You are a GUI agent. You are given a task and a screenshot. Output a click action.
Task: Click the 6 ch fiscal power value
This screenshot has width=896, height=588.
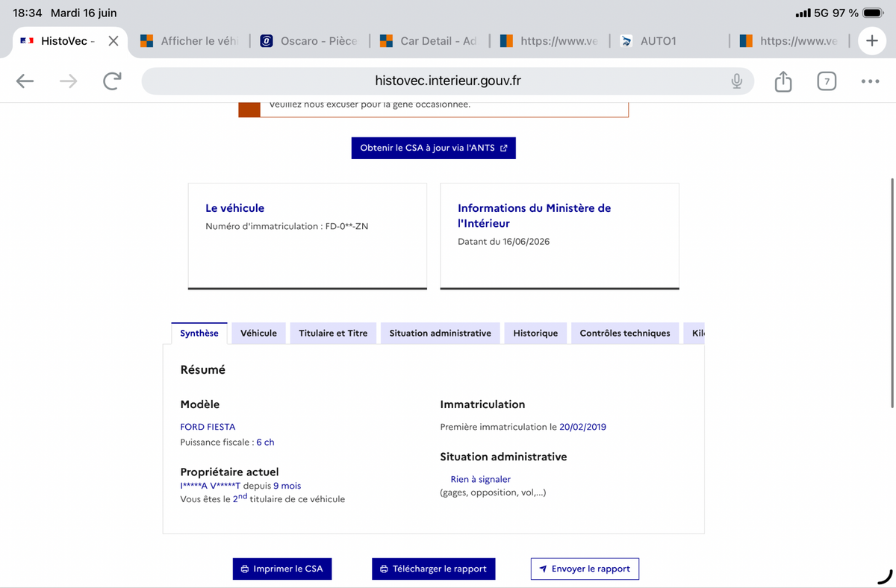point(265,442)
